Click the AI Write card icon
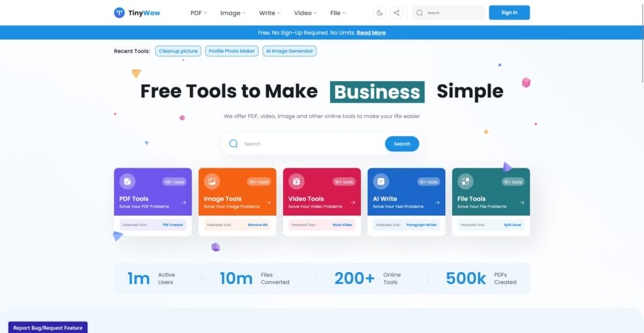Image resolution: width=644 pixels, height=333 pixels. click(x=380, y=181)
